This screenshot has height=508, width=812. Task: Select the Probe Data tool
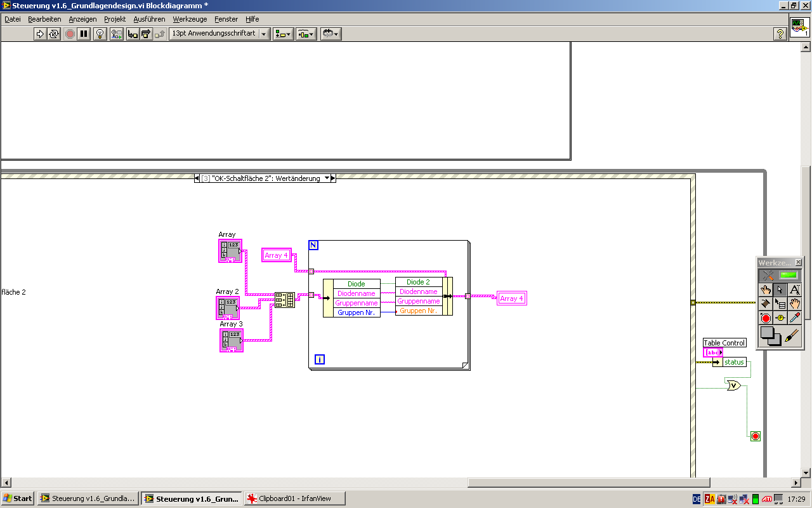coord(780,318)
